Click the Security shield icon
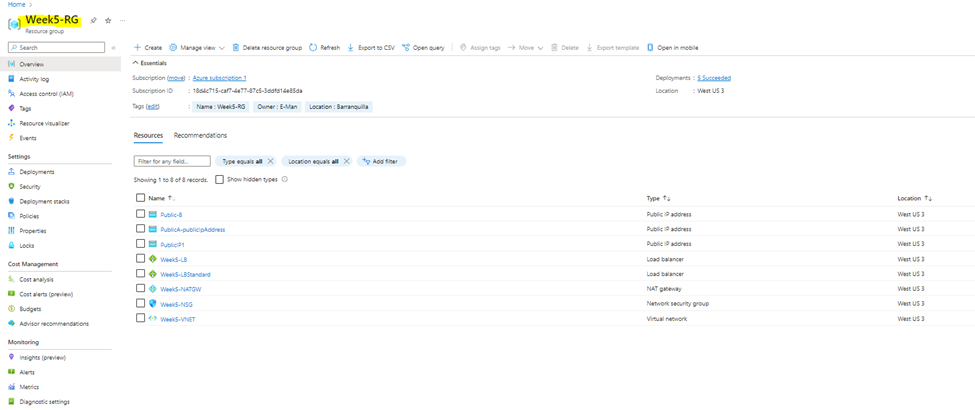The image size is (975, 410). [x=11, y=187]
